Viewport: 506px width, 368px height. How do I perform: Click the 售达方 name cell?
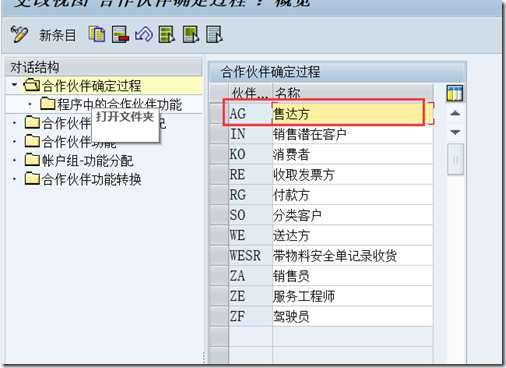(352, 114)
